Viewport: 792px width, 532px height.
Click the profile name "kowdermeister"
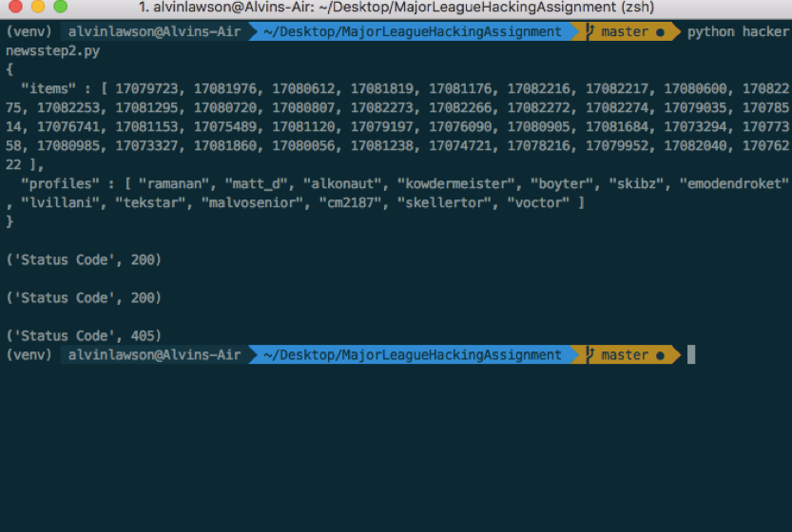point(456,183)
